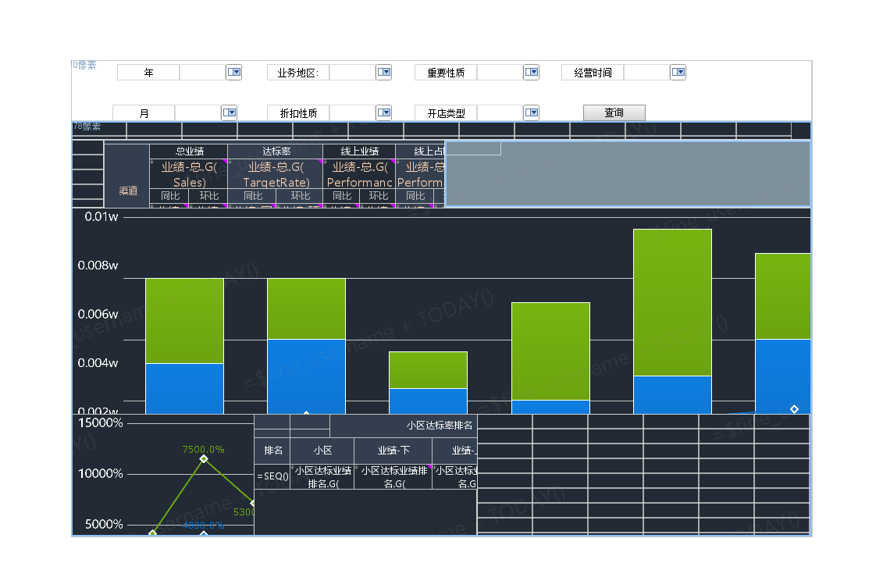Select 环比 cell under 线上业绩

tap(378, 195)
